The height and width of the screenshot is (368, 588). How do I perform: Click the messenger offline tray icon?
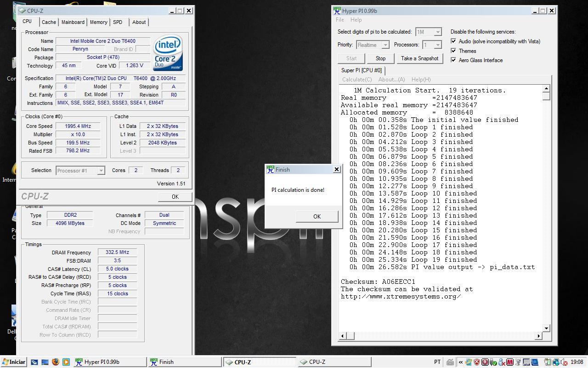(502, 362)
